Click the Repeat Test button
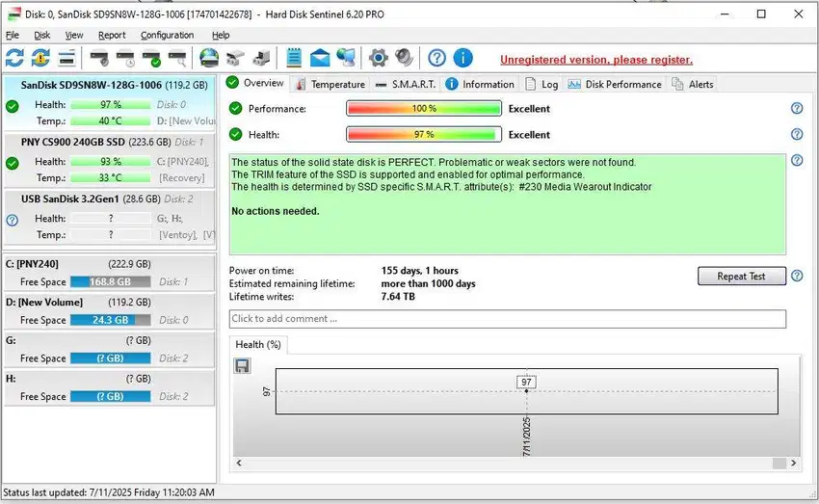 click(741, 276)
